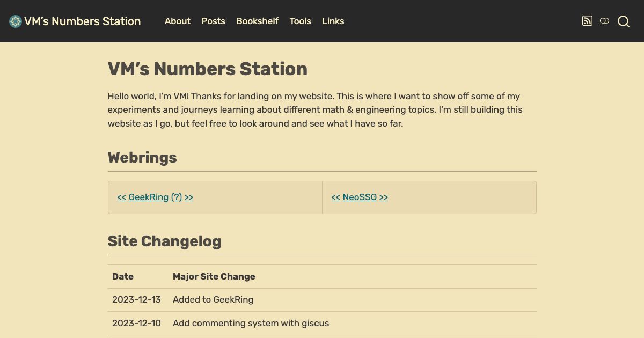Click the Site Changelog heading

tap(164, 241)
